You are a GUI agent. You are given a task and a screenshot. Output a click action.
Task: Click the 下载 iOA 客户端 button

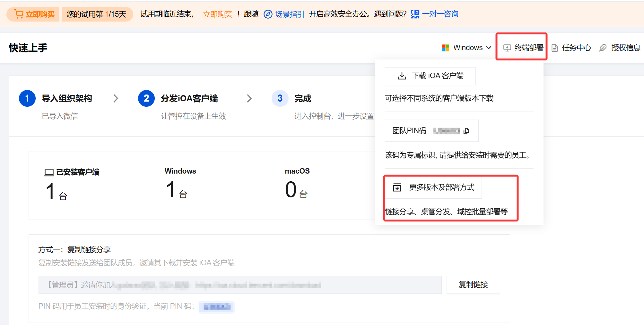tap(430, 76)
